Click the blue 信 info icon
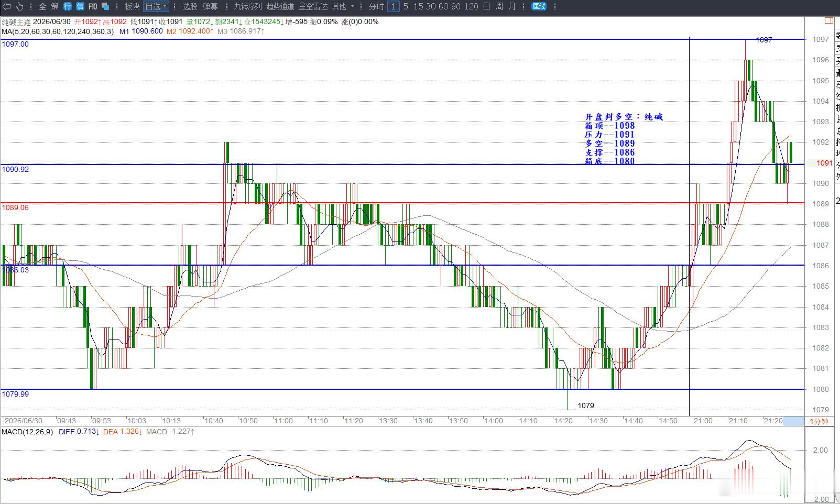 click(x=80, y=6)
